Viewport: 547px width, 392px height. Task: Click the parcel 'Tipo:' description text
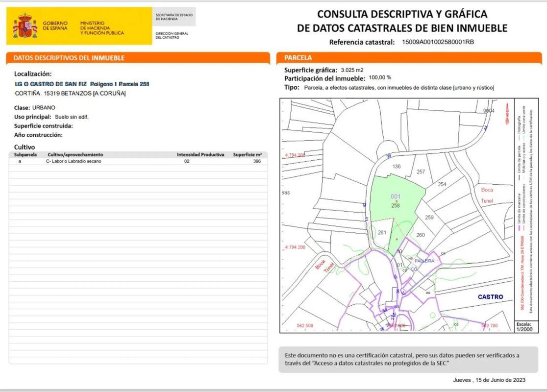pyautogui.click(x=399, y=88)
